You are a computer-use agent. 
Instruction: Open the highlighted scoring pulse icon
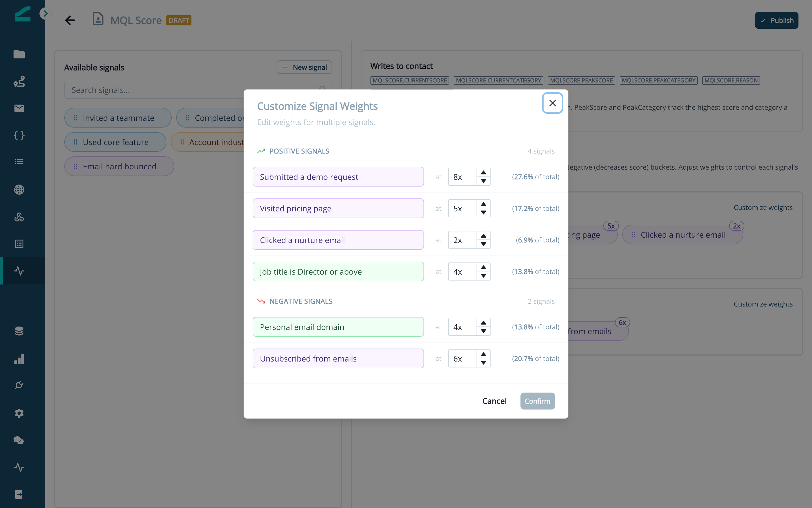19,271
